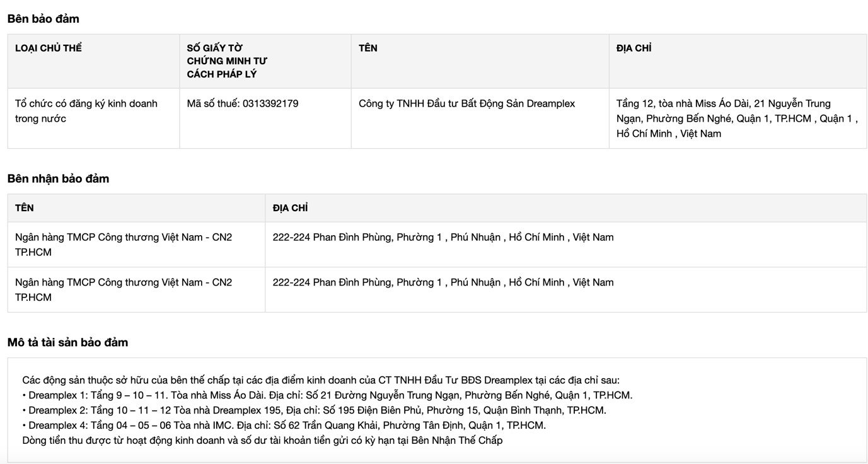
Task: Select the second "Ngân hàng TMCP Công thương" row name
Action: (124, 290)
